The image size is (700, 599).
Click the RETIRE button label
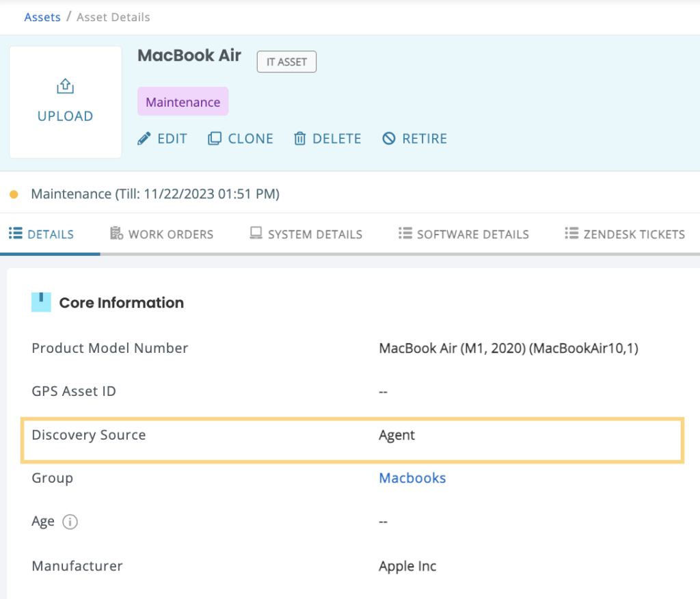coord(425,139)
